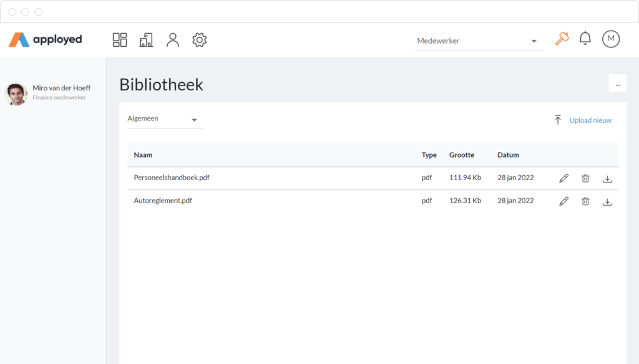
Task: Expand the Algemeen category dropdown
Action: pyautogui.click(x=165, y=119)
